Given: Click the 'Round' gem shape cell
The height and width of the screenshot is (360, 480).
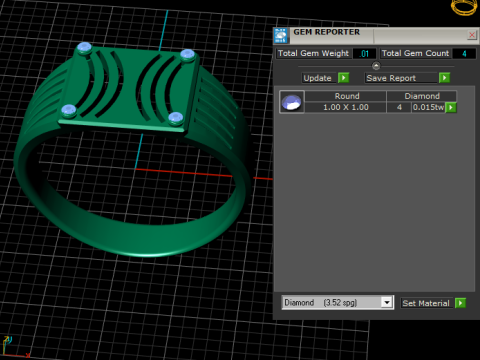Looking at the screenshot, I should [x=346, y=96].
